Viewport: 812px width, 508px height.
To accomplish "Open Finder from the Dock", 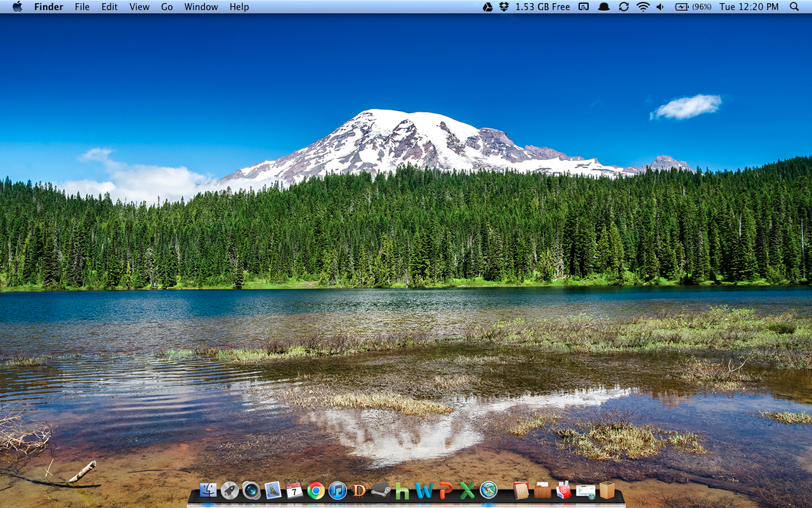I will click(x=208, y=490).
